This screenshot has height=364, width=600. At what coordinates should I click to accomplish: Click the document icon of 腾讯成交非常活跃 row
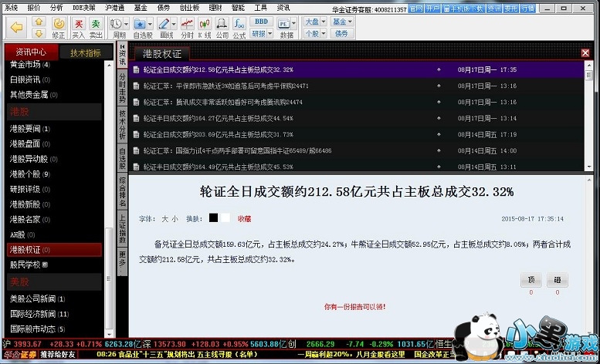[136, 102]
